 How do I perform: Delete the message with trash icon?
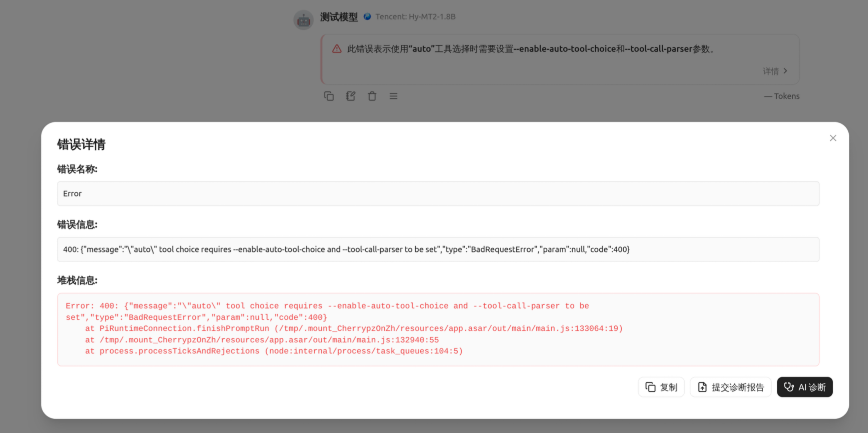point(372,96)
